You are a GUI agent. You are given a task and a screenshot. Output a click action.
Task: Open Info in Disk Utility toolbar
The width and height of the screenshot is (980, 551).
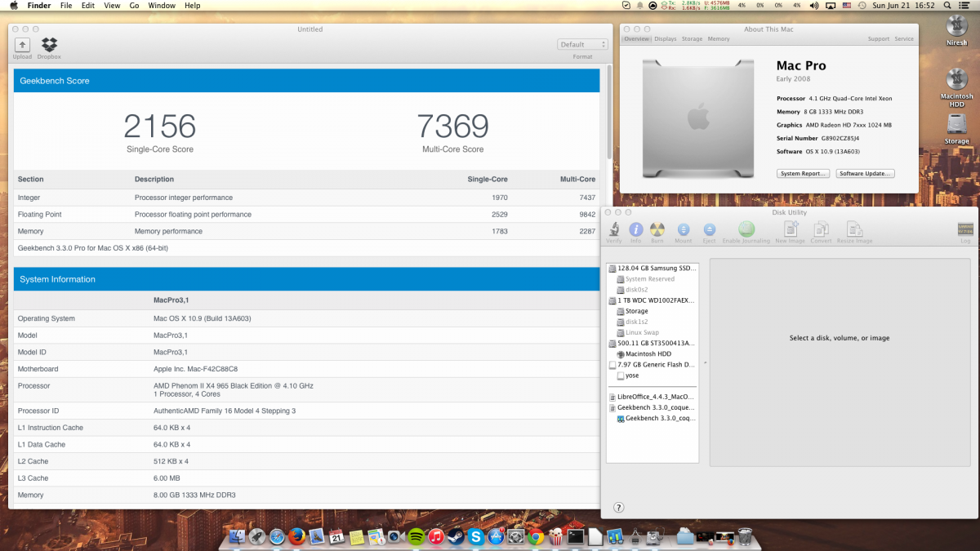635,230
